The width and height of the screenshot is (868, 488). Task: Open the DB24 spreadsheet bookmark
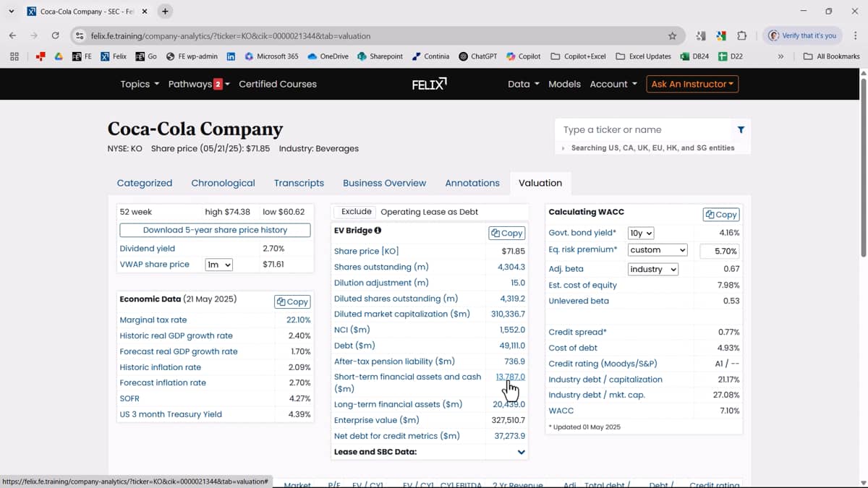coord(694,56)
